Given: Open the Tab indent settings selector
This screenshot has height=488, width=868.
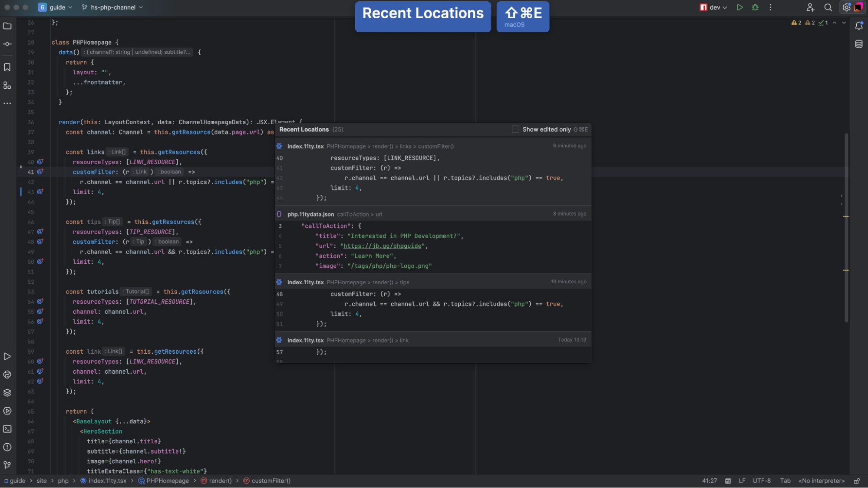Looking at the screenshot, I should point(785,481).
